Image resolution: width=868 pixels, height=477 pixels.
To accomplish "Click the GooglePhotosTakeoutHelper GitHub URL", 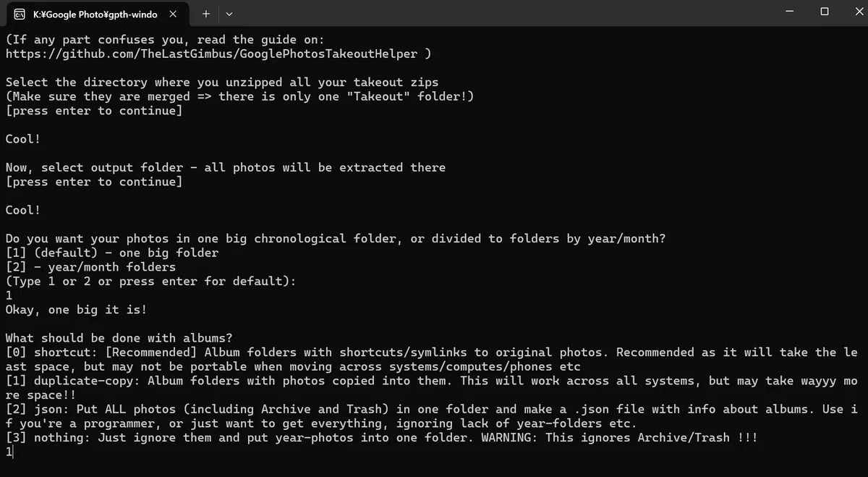I will 212,54.
